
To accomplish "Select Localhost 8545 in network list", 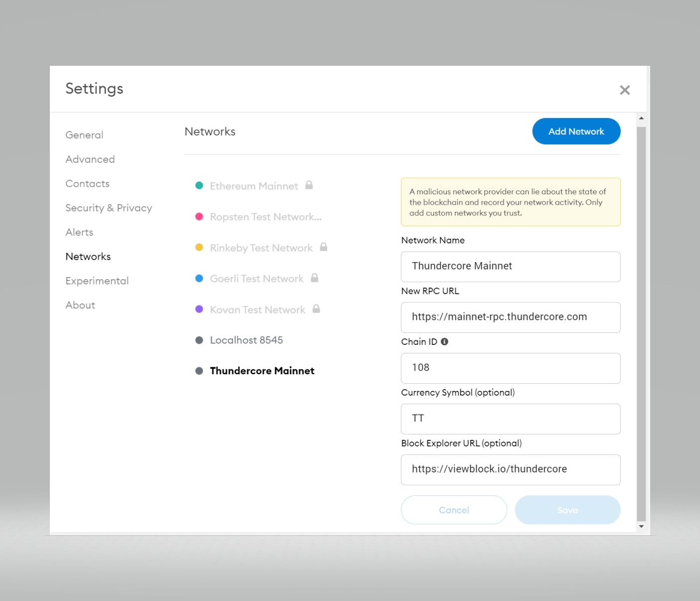I will click(x=246, y=340).
